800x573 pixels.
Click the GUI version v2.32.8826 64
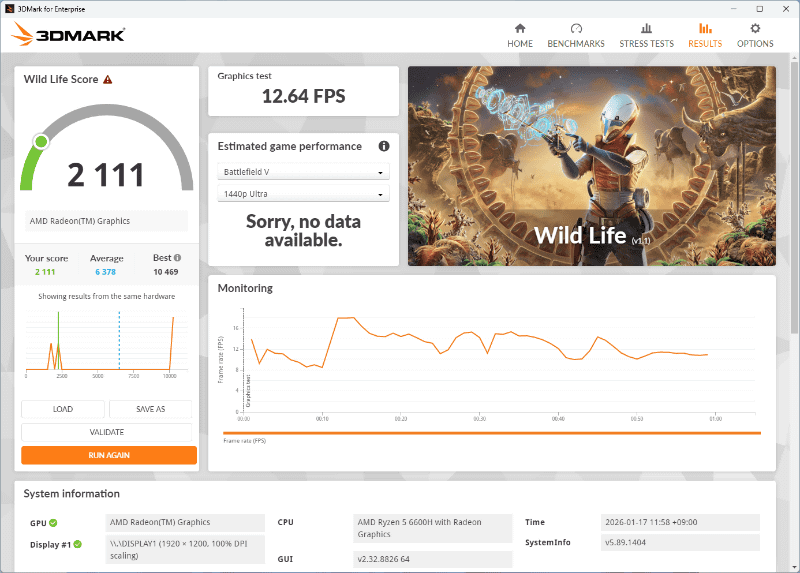tap(433, 559)
